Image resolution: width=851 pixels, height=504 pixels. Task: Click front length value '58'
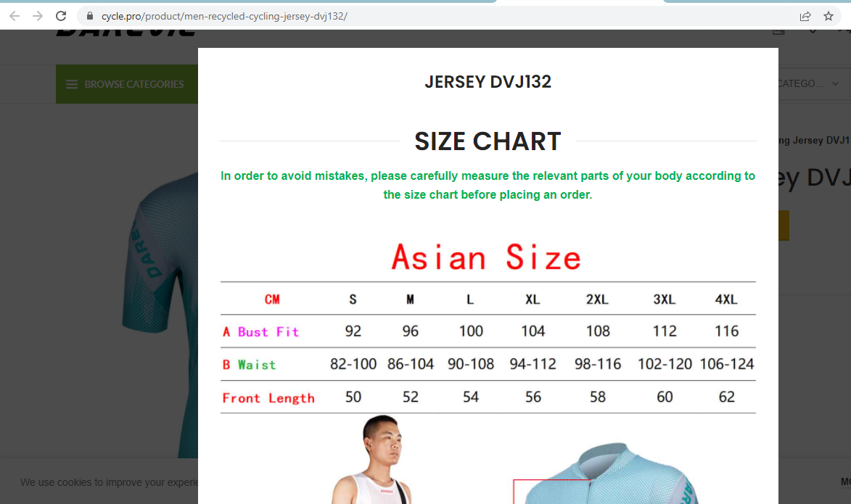tap(598, 397)
